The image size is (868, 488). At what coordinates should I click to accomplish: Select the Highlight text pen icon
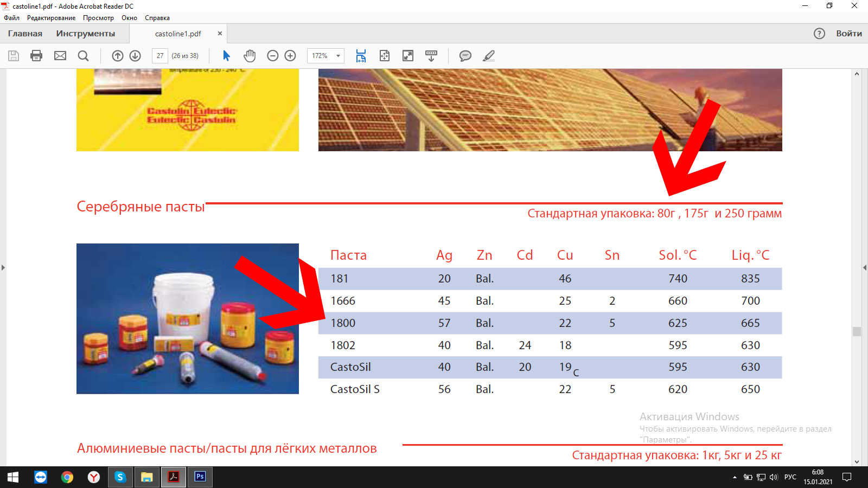489,56
